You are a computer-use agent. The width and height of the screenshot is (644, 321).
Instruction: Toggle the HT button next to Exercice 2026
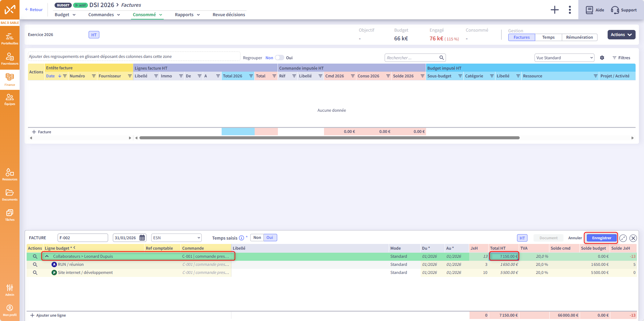(94, 35)
